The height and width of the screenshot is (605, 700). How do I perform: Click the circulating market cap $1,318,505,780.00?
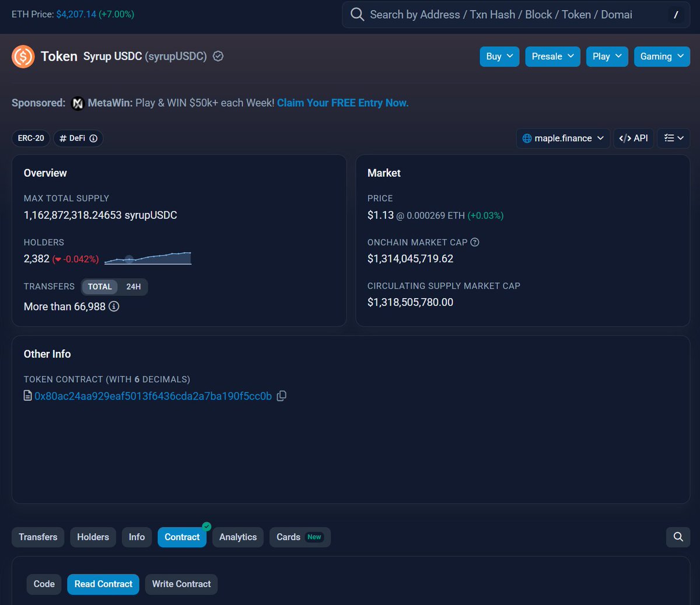[x=410, y=302]
